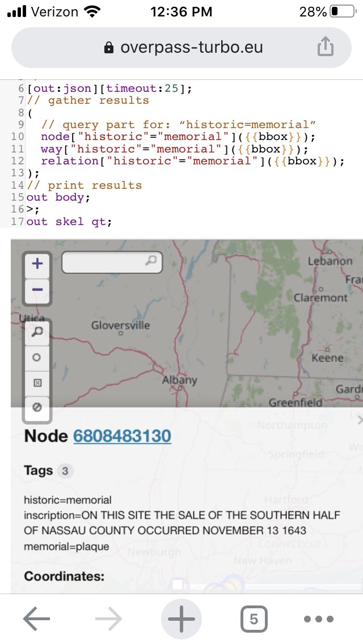Tap the share icon in address bar
Screen dimensions: 363x644
tap(325, 46)
